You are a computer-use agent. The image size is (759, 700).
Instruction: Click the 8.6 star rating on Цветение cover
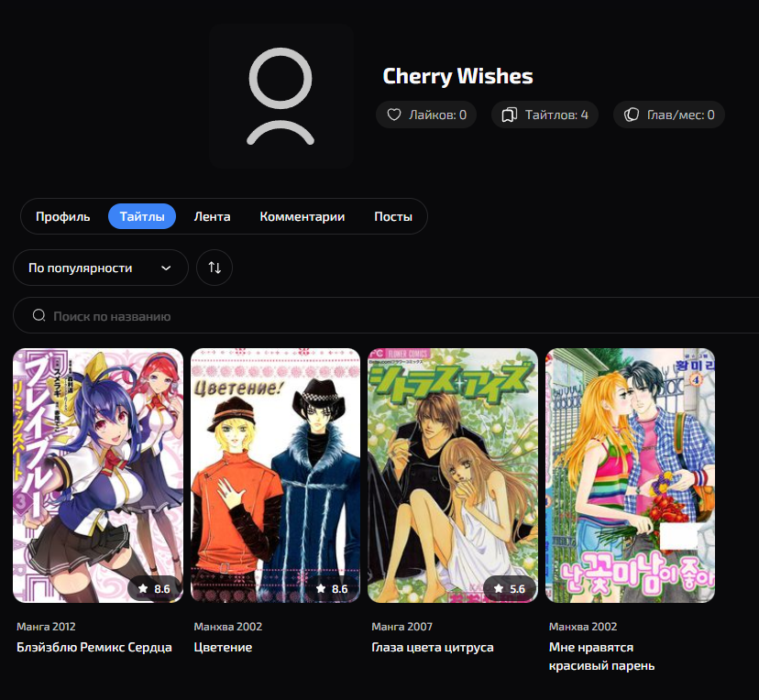tap(332, 588)
